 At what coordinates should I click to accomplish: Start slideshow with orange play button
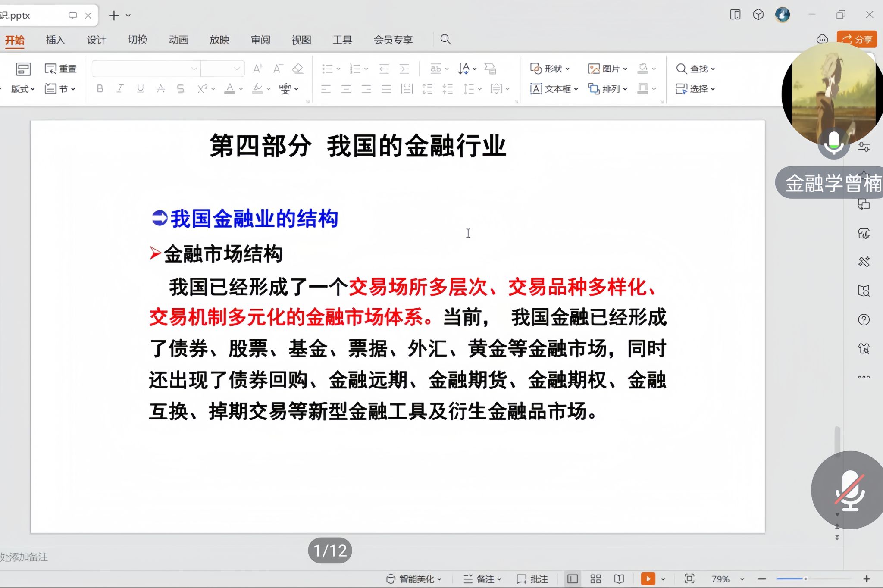point(648,579)
